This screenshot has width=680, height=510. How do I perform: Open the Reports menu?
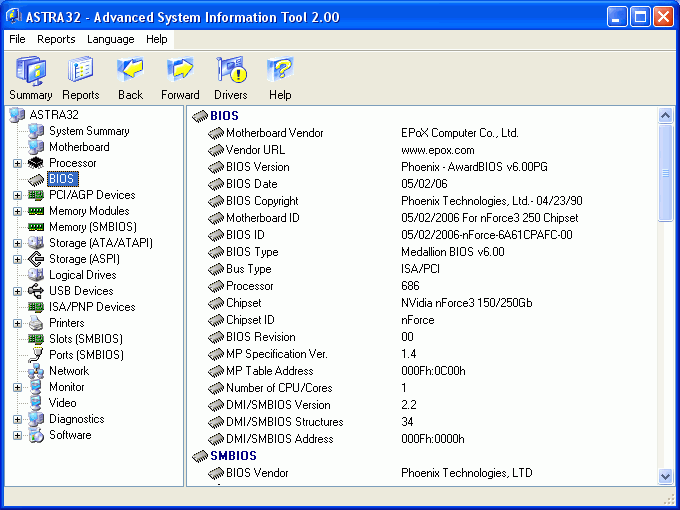click(56, 39)
